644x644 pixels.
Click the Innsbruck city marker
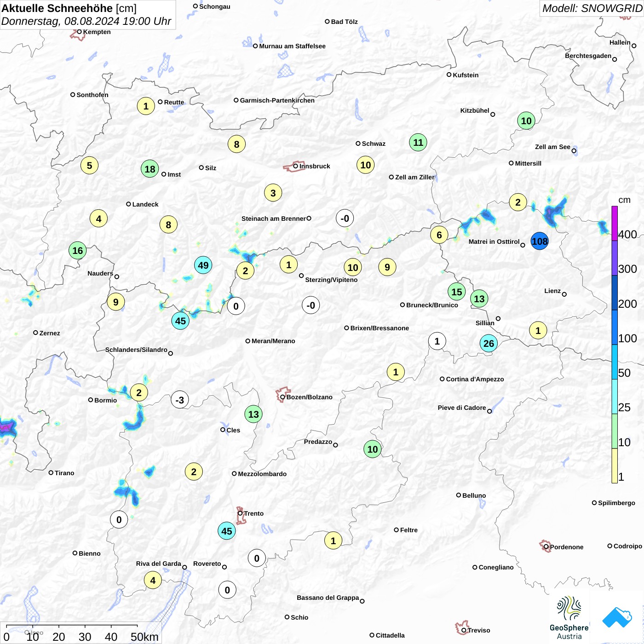click(296, 166)
